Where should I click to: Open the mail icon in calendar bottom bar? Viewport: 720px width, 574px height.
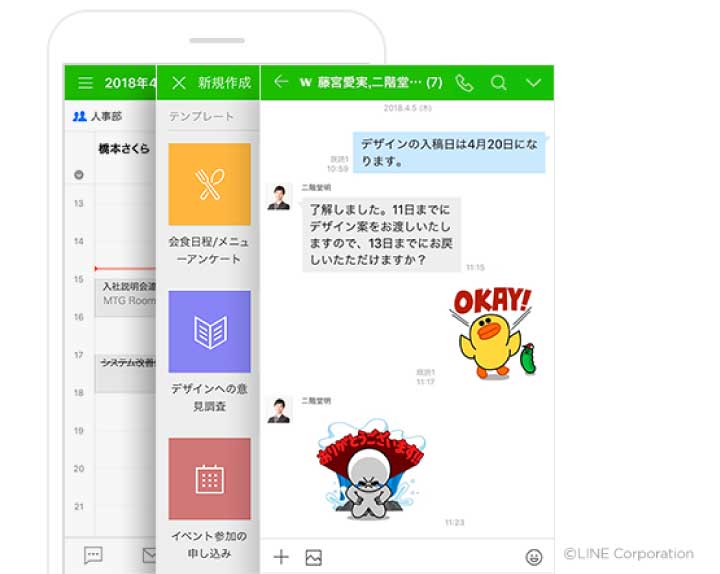click(150, 555)
